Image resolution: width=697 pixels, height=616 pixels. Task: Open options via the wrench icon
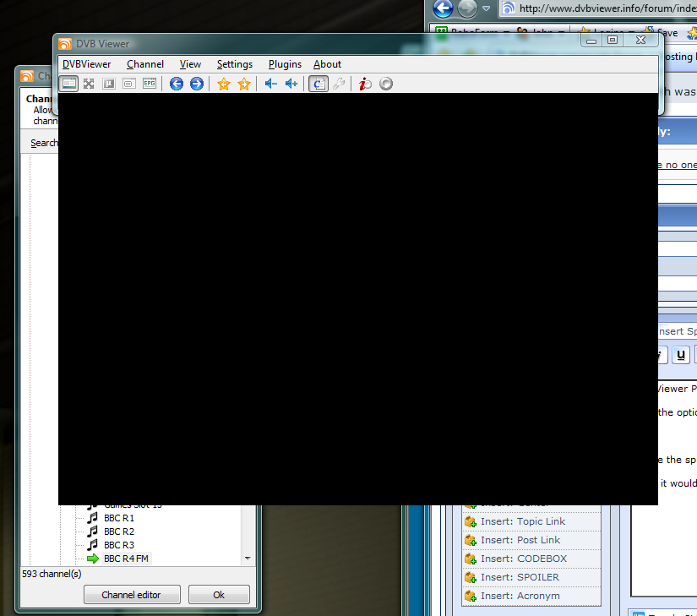(x=339, y=84)
